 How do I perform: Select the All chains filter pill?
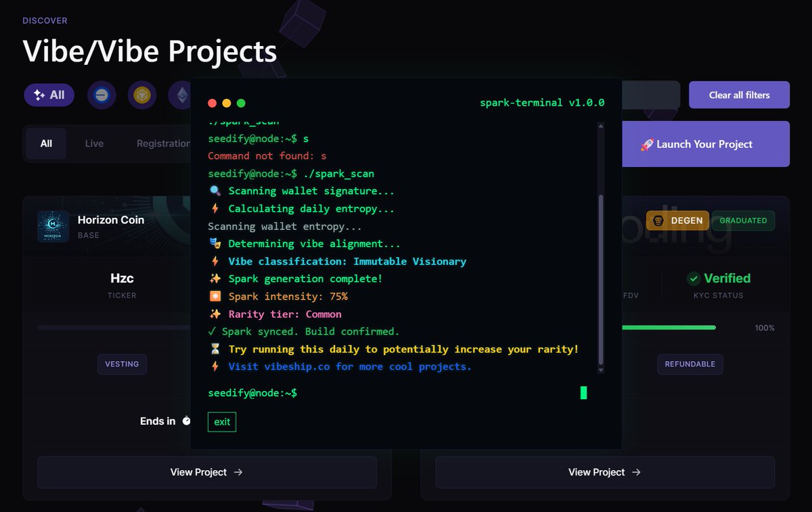click(x=49, y=95)
